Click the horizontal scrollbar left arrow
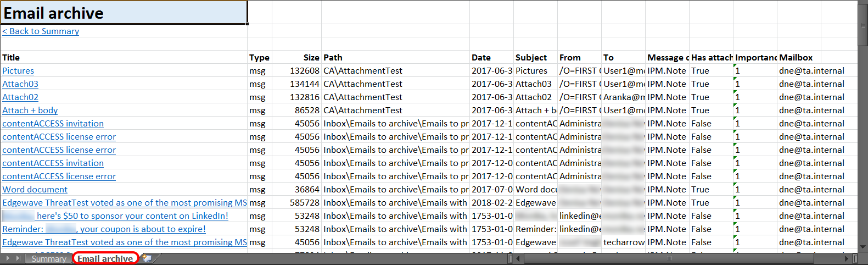The image size is (868, 265). pos(519,258)
